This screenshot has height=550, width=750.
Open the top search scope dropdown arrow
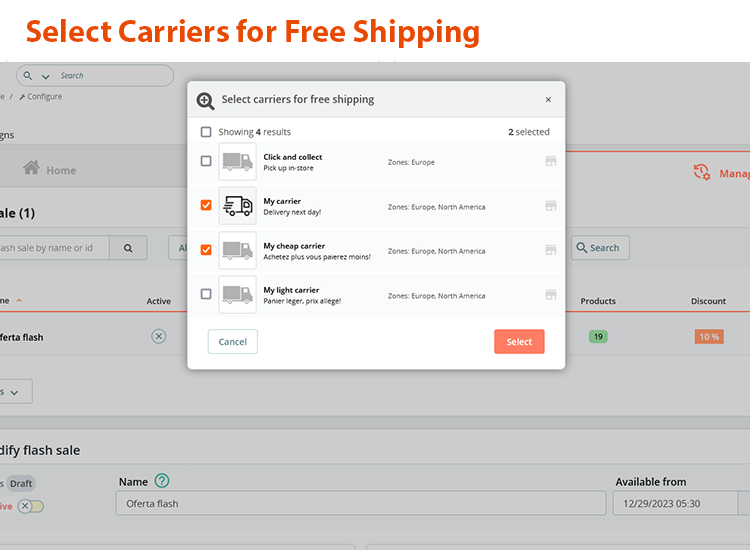[x=44, y=76]
